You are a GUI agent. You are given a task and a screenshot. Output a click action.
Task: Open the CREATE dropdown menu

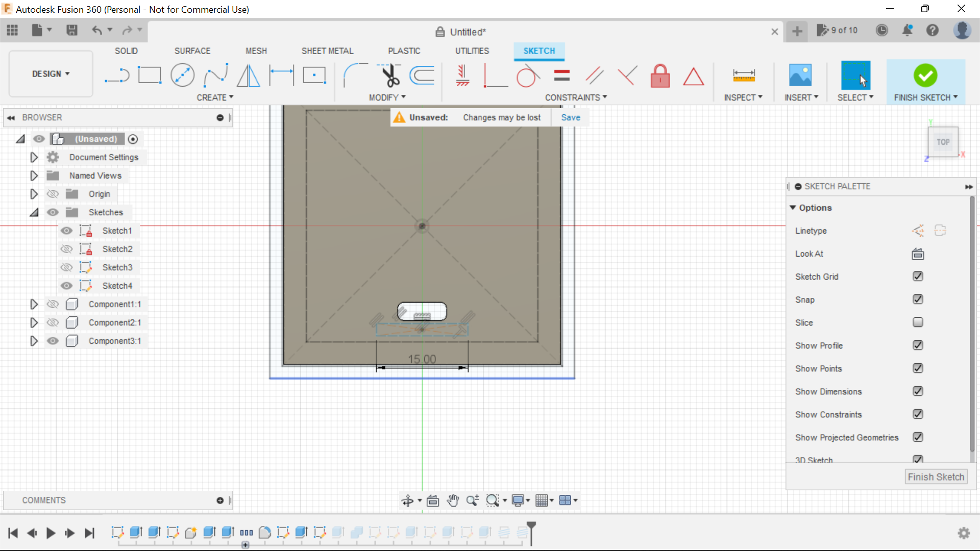tap(215, 97)
